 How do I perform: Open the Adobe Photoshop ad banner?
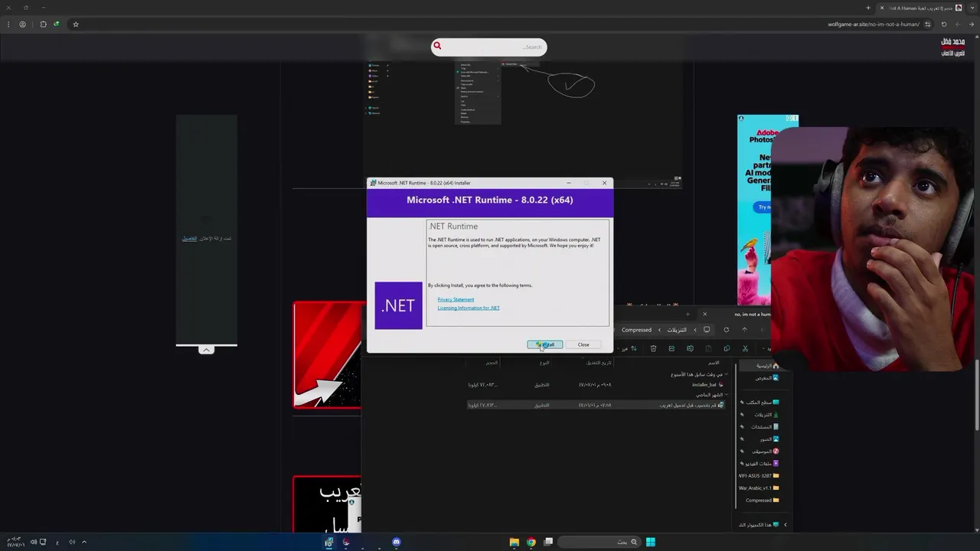click(755, 210)
